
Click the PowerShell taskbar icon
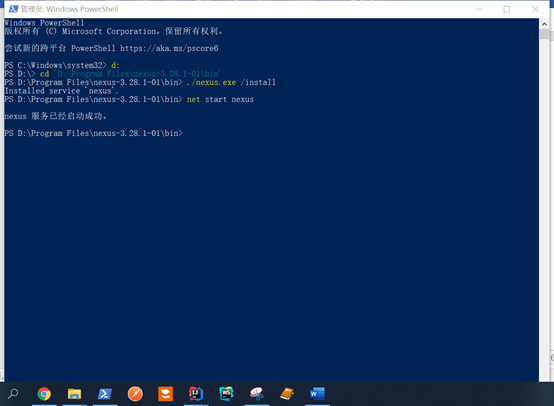[x=105, y=394]
